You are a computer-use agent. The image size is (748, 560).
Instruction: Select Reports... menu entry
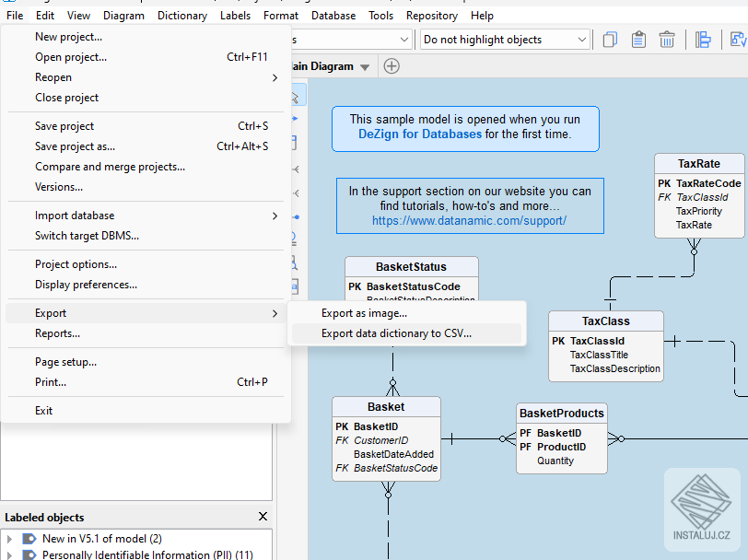[146, 333]
